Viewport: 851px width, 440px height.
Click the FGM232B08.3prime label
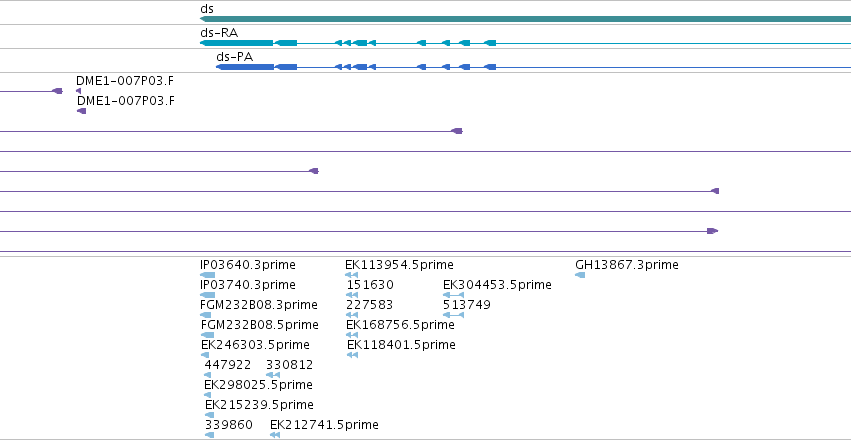(x=259, y=305)
